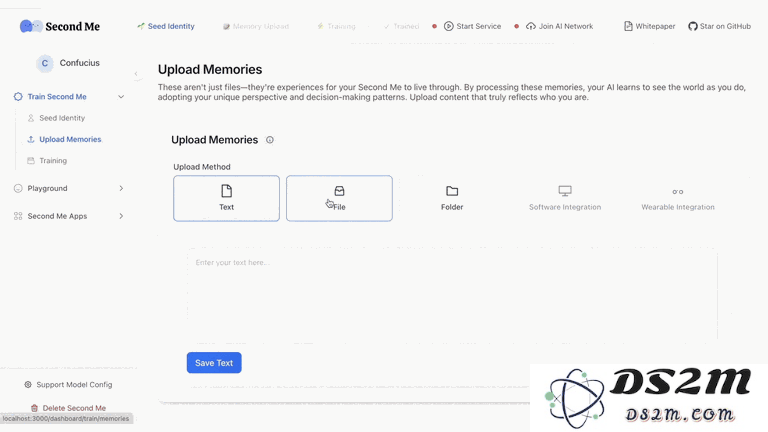This screenshot has height=432, width=768.
Task: Open the Trained step in top bar
Action: 402,26
